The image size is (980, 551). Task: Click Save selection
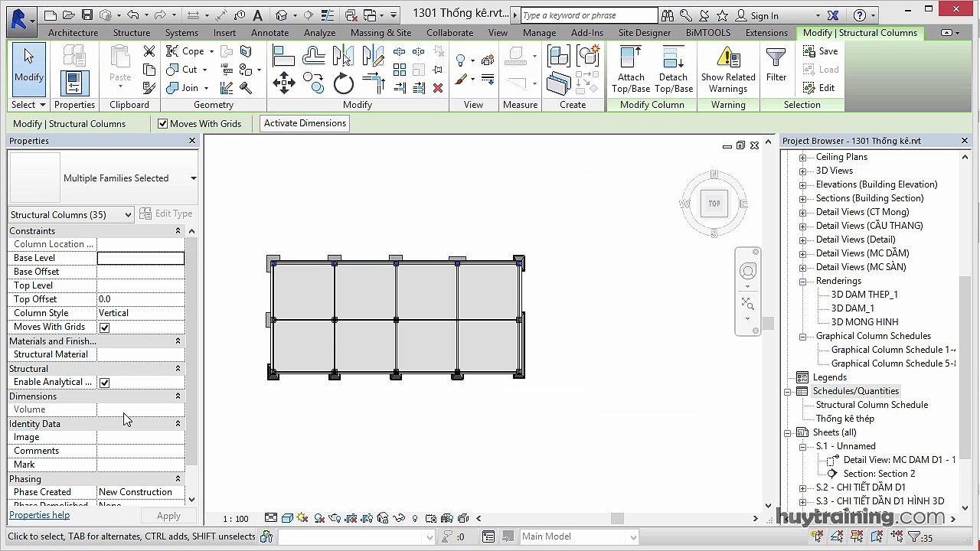click(820, 51)
